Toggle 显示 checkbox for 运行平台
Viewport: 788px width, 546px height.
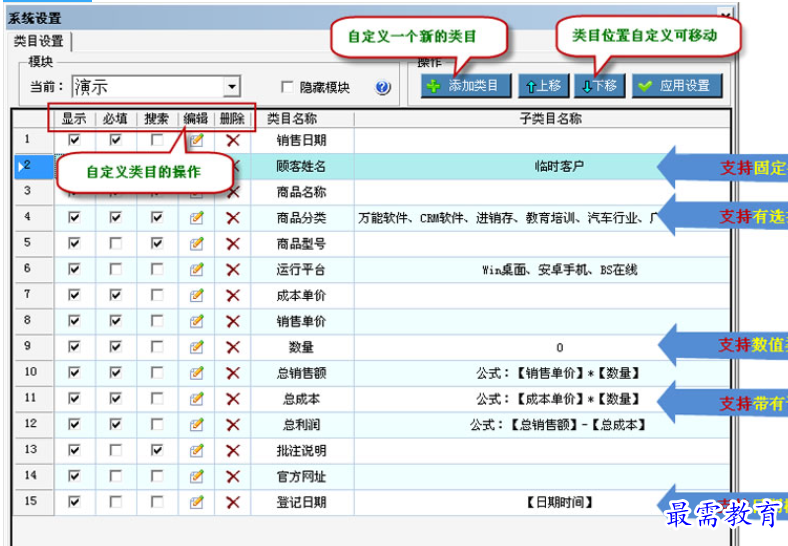click(x=74, y=269)
